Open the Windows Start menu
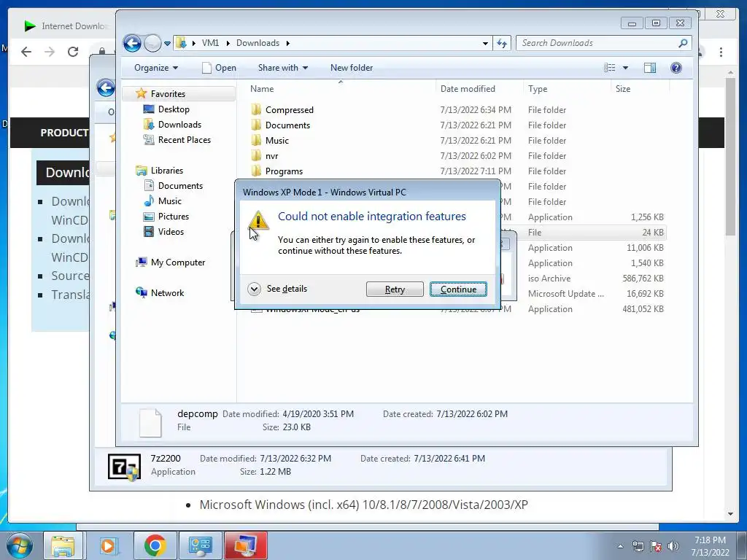The width and height of the screenshot is (747, 560). tap(19, 545)
